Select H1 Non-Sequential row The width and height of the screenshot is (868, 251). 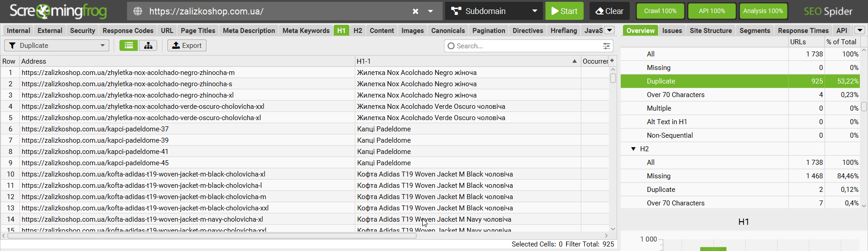coord(740,135)
